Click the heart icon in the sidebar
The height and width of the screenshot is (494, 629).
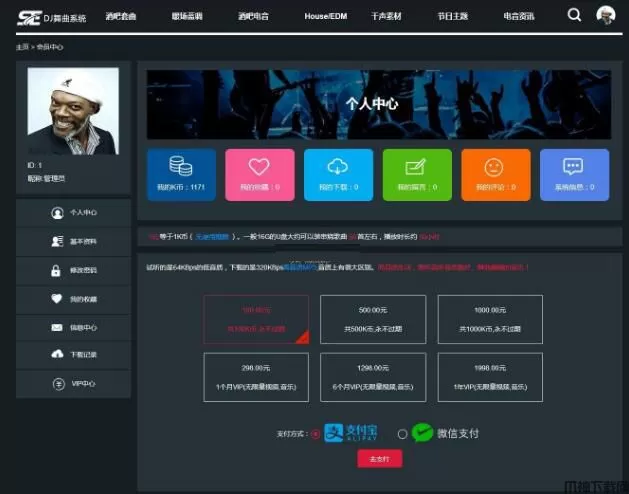[x=57, y=299]
